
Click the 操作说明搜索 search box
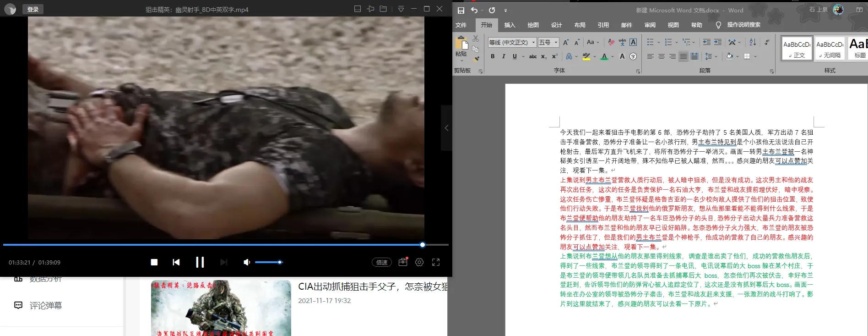click(743, 25)
